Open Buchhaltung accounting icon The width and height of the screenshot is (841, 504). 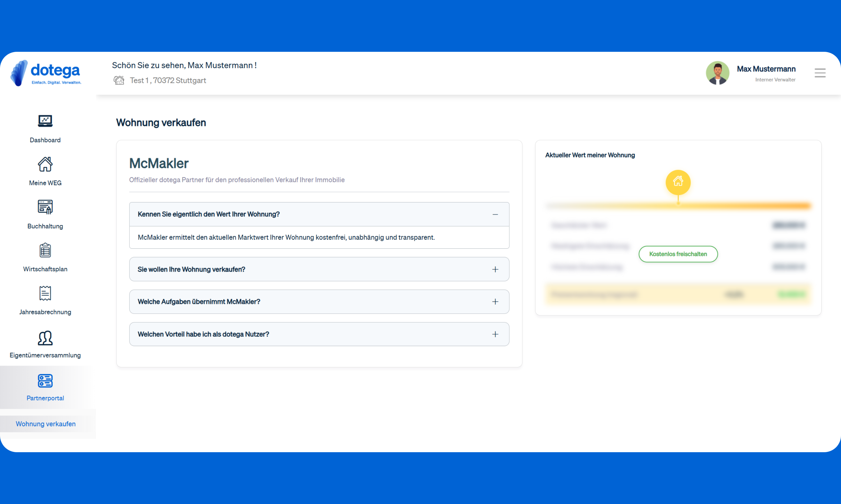[x=45, y=207]
